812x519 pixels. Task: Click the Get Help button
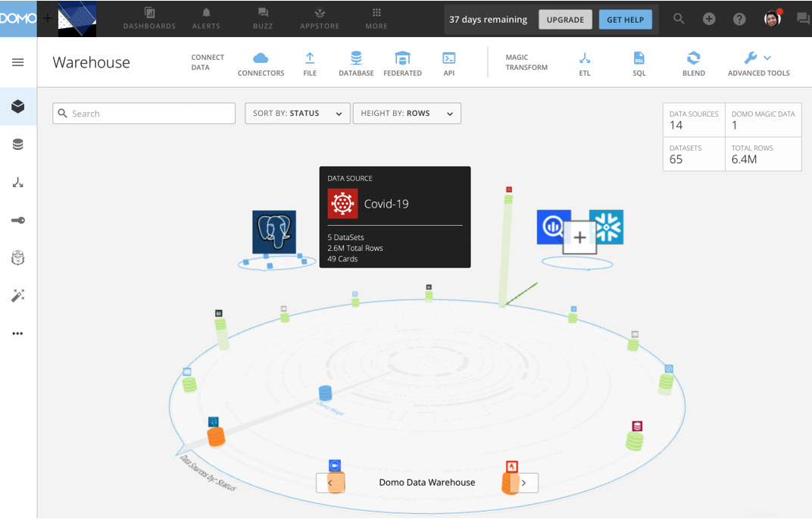[625, 20]
